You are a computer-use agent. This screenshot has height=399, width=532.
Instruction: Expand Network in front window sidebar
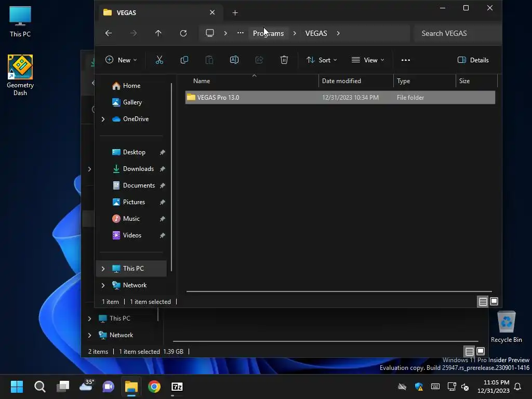point(103,285)
